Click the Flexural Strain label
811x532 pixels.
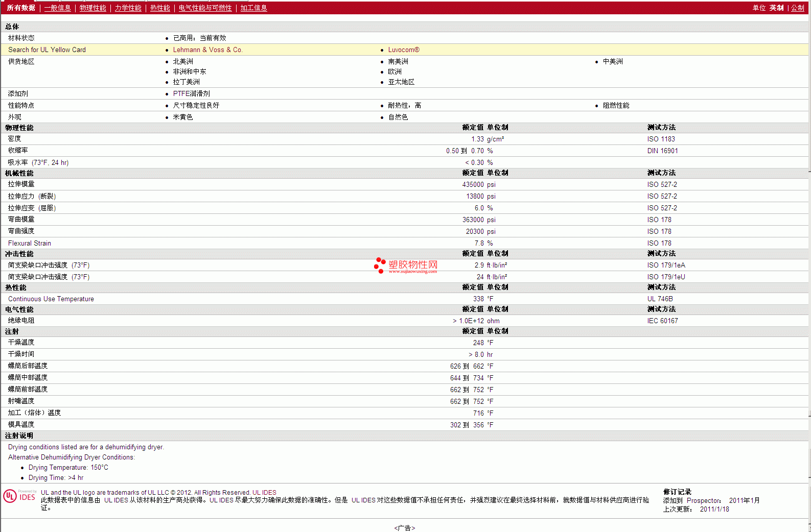[30, 243]
